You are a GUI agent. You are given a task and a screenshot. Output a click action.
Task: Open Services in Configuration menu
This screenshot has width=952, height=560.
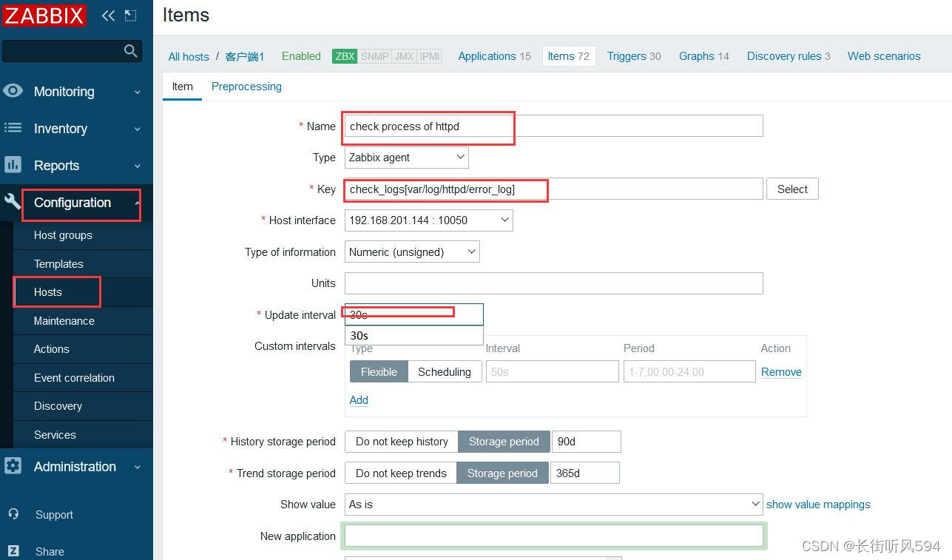(x=83, y=434)
